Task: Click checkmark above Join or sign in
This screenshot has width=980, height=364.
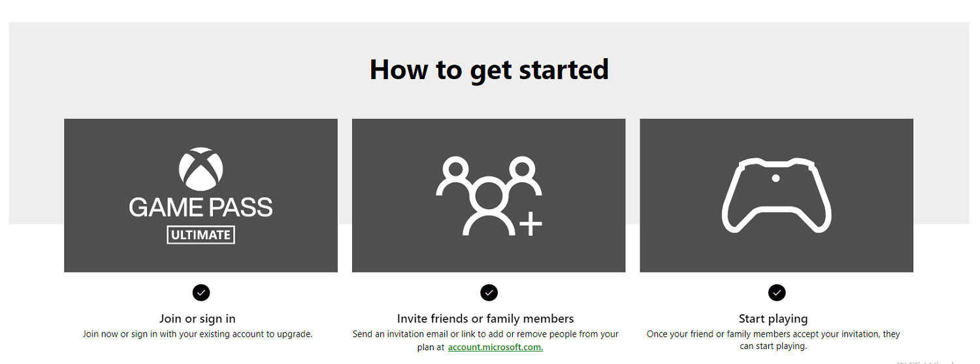Action: [201, 292]
